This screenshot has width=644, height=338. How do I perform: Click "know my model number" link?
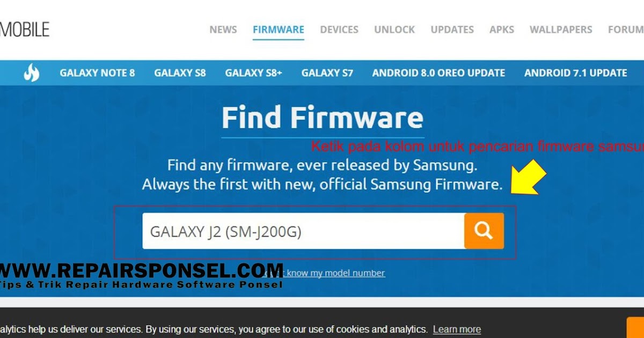(x=335, y=273)
